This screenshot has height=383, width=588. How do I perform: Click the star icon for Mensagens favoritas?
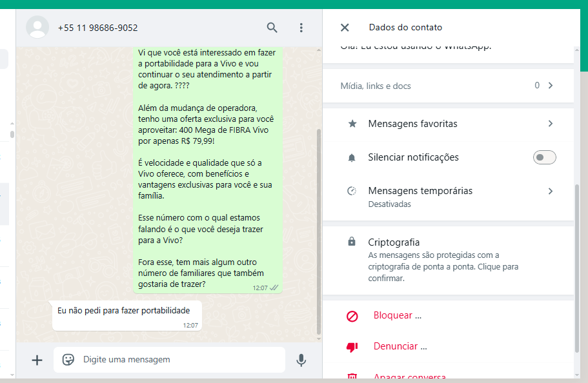coord(352,124)
